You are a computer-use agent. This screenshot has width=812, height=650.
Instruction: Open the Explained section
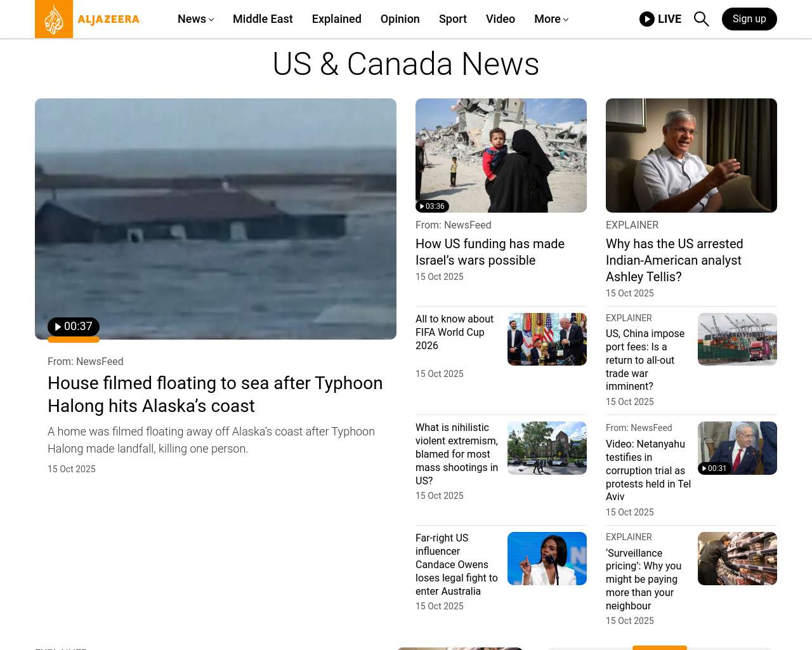337,19
